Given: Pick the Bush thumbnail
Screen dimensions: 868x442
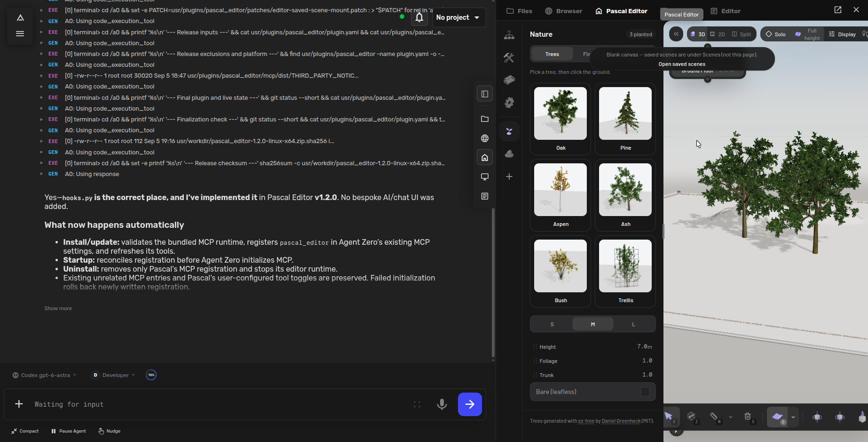Looking at the screenshot, I should [560, 272].
